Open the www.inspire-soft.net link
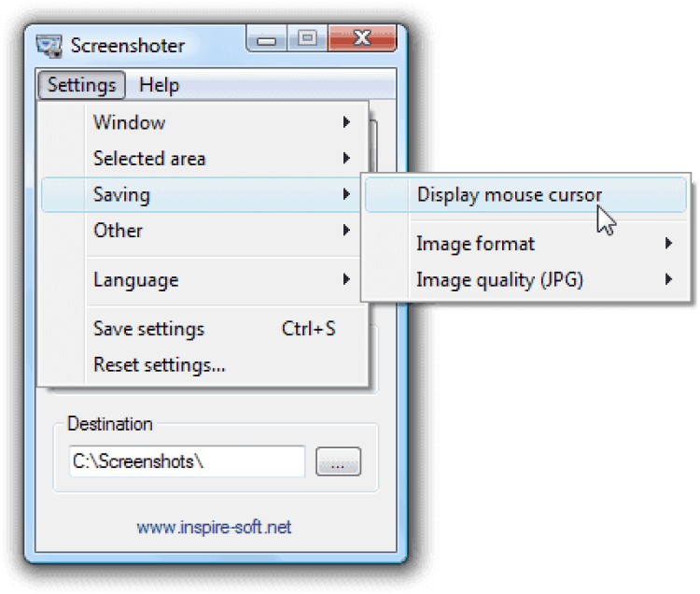The height and width of the screenshot is (594, 700). (x=214, y=528)
